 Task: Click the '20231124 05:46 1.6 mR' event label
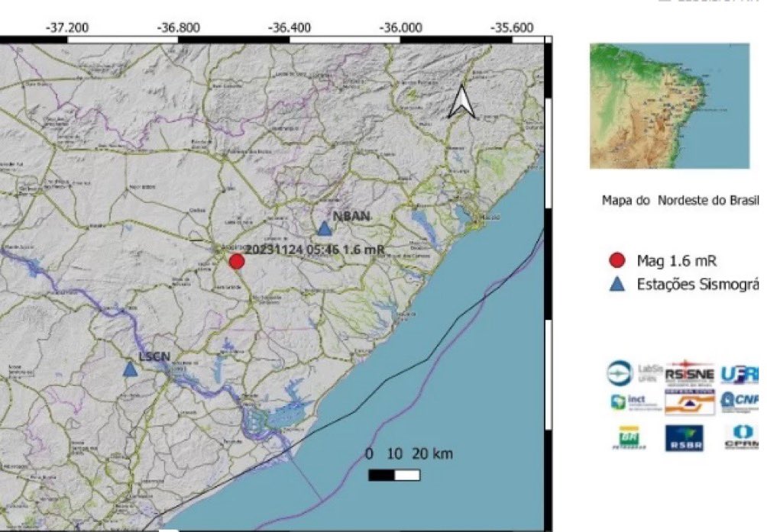(314, 250)
